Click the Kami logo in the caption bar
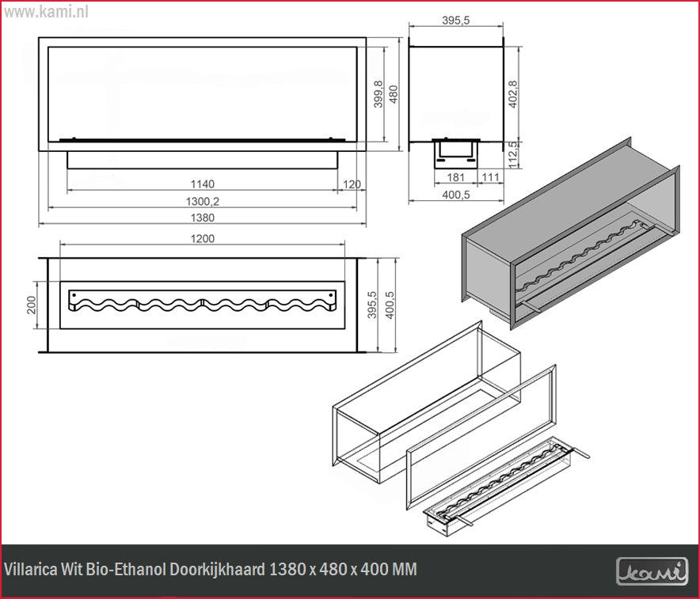The width and height of the screenshot is (700, 599). coord(651,571)
